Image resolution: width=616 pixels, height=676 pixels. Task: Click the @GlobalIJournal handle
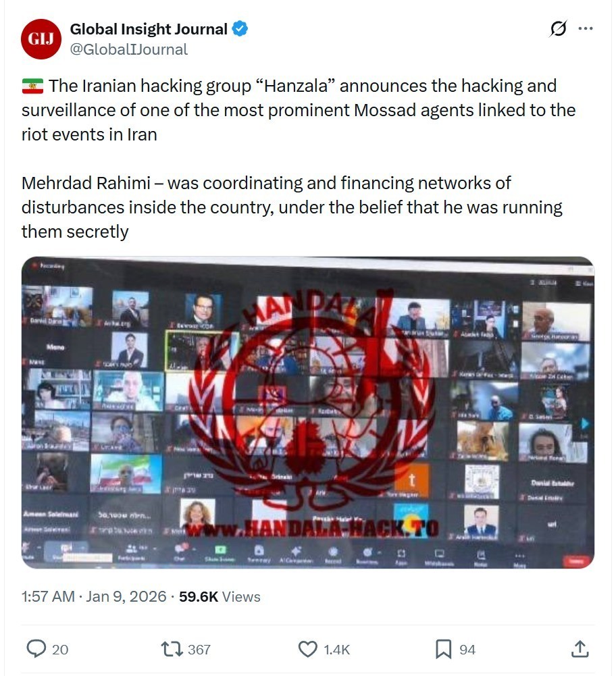(128, 49)
